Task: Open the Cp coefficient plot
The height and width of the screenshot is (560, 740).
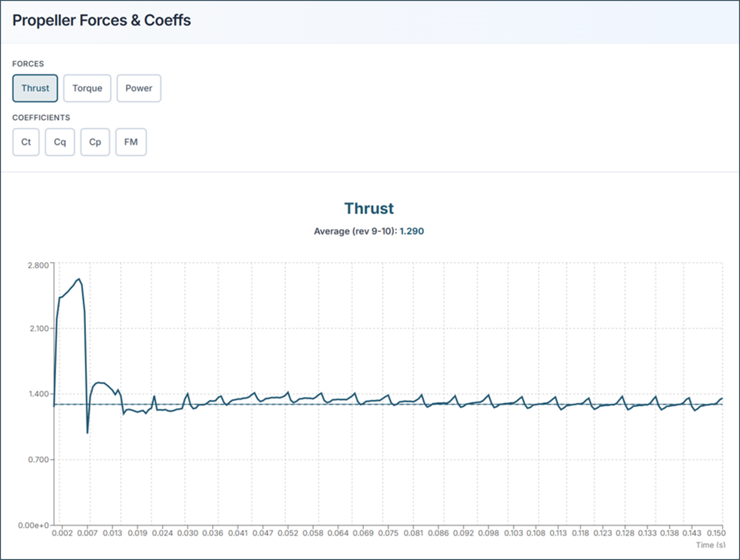Action: coord(95,142)
